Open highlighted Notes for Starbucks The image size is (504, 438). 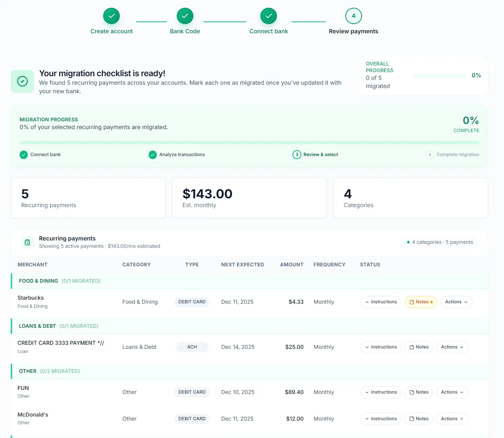pyautogui.click(x=421, y=302)
